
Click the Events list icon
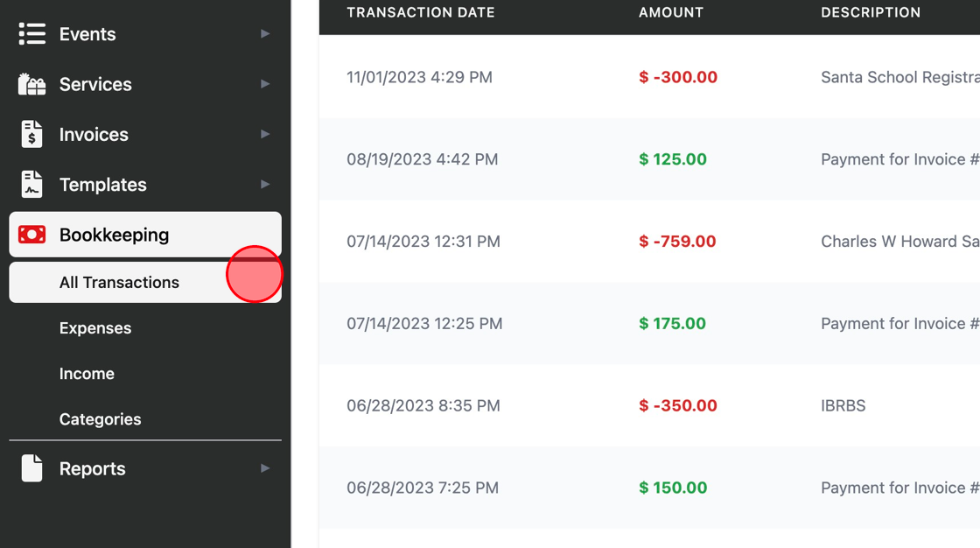tap(31, 34)
